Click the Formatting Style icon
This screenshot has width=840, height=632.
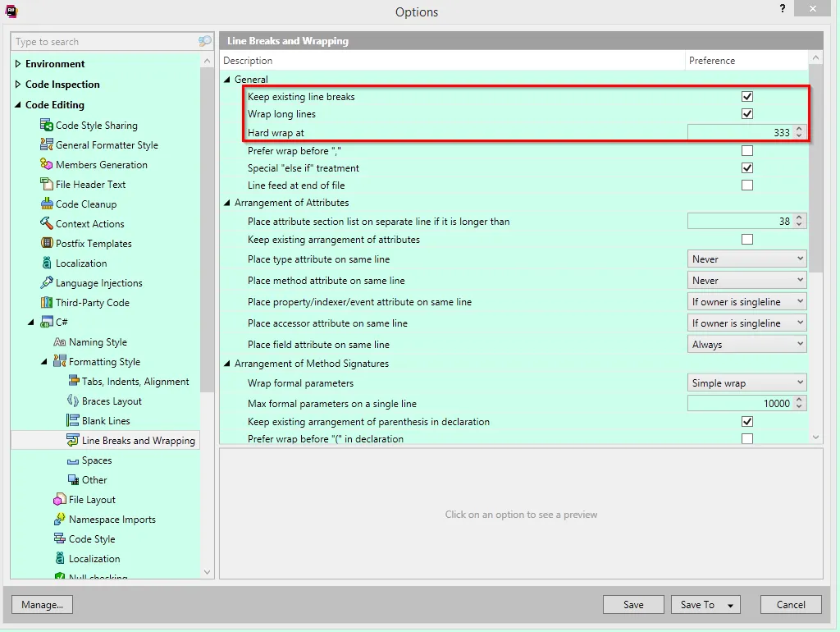[x=59, y=361]
